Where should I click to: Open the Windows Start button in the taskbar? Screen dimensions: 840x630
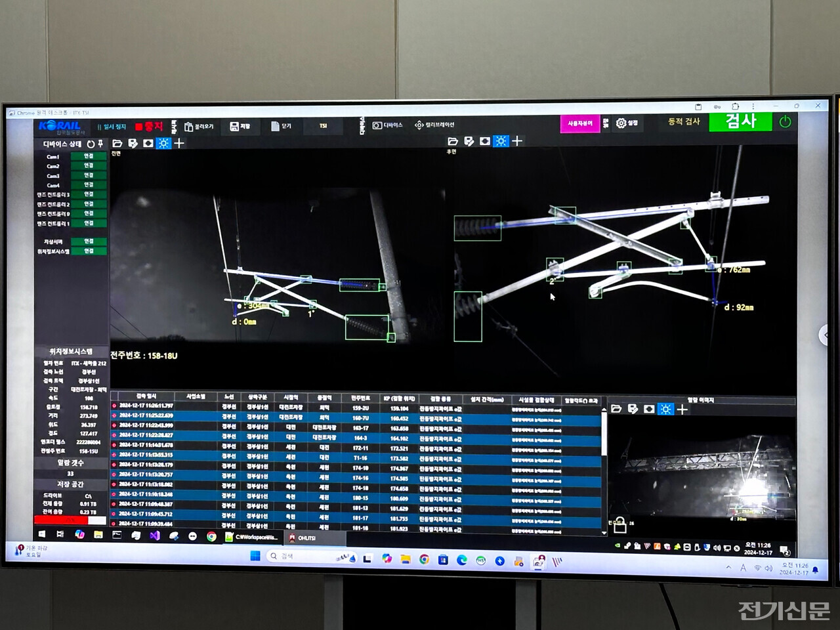tap(255, 556)
